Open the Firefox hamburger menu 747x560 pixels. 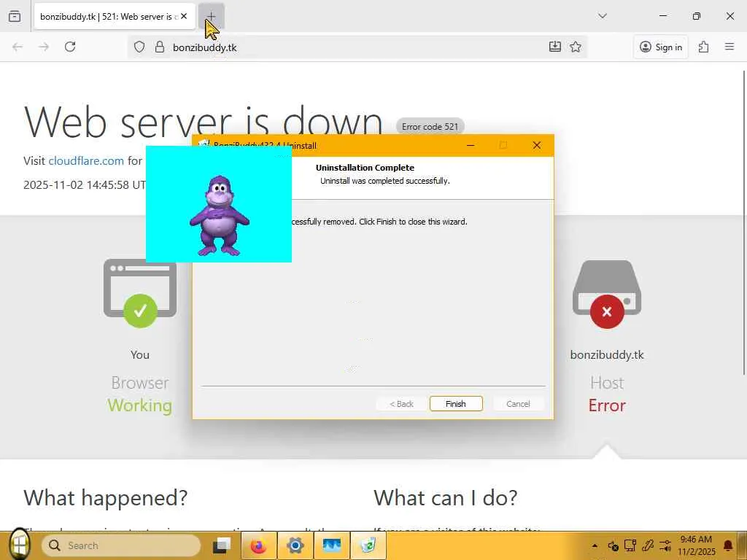coord(729,47)
